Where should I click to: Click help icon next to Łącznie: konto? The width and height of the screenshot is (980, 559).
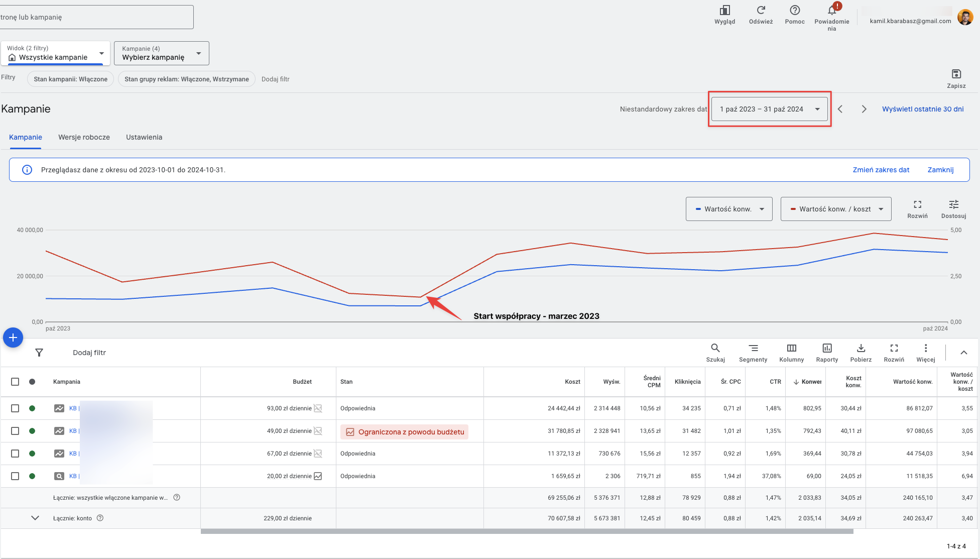[100, 518]
